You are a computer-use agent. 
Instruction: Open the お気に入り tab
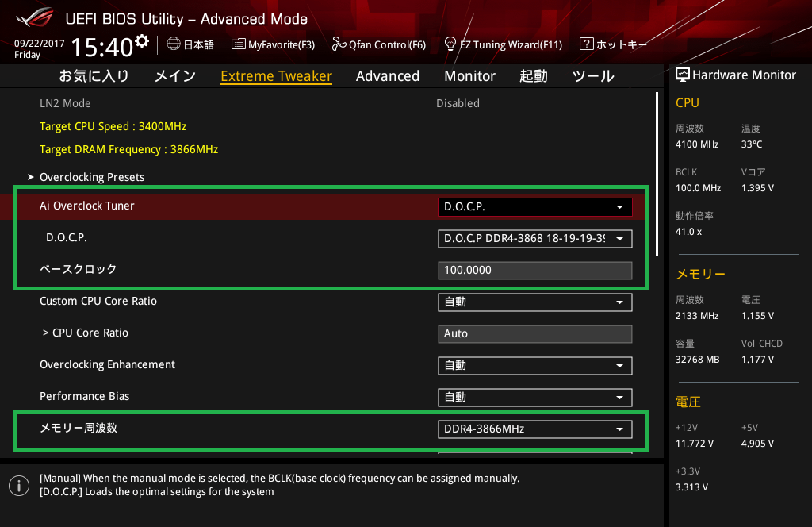pos(94,76)
